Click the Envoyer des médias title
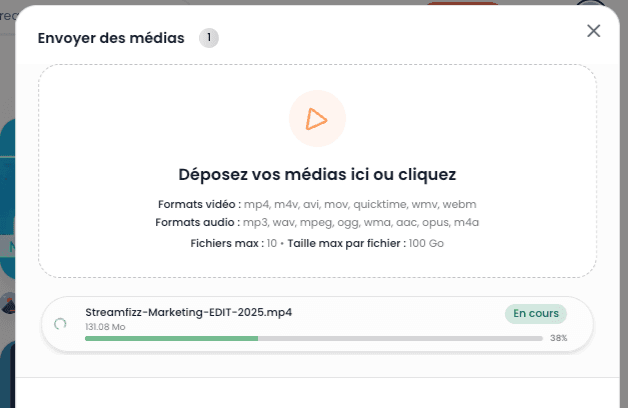The width and height of the screenshot is (628, 408). tap(111, 38)
